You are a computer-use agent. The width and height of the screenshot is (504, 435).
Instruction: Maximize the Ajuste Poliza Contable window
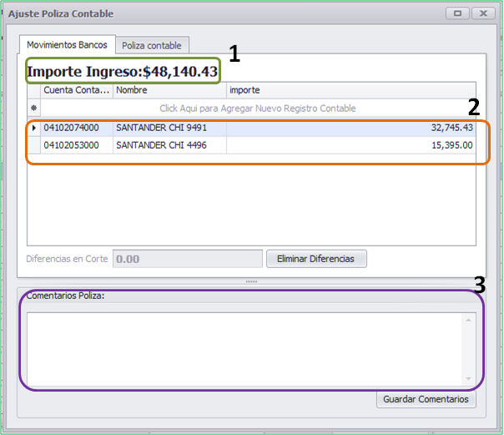[458, 13]
